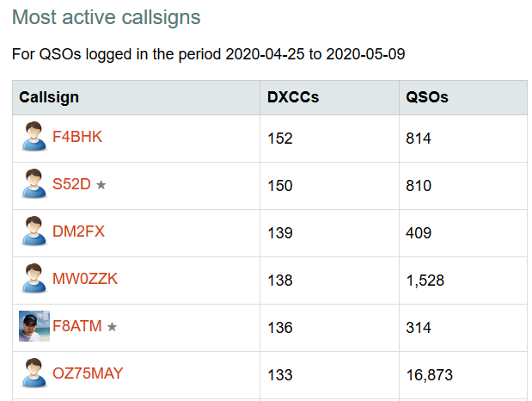Click the Most active callsigns heading
Screen dimensions: 532x401
[x=107, y=17]
